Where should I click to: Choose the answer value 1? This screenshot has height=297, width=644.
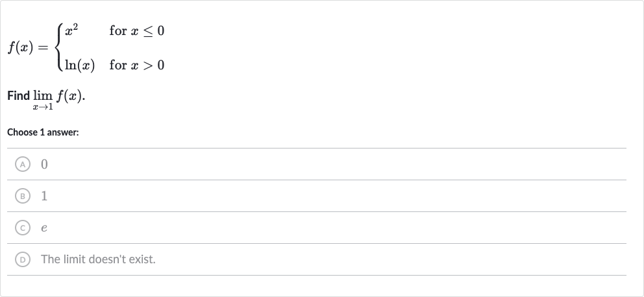tap(44, 196)
